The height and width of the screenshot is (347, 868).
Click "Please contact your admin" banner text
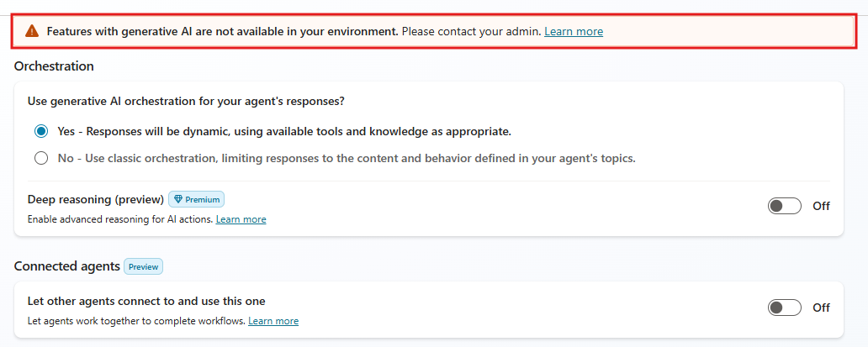pos(471,31)
